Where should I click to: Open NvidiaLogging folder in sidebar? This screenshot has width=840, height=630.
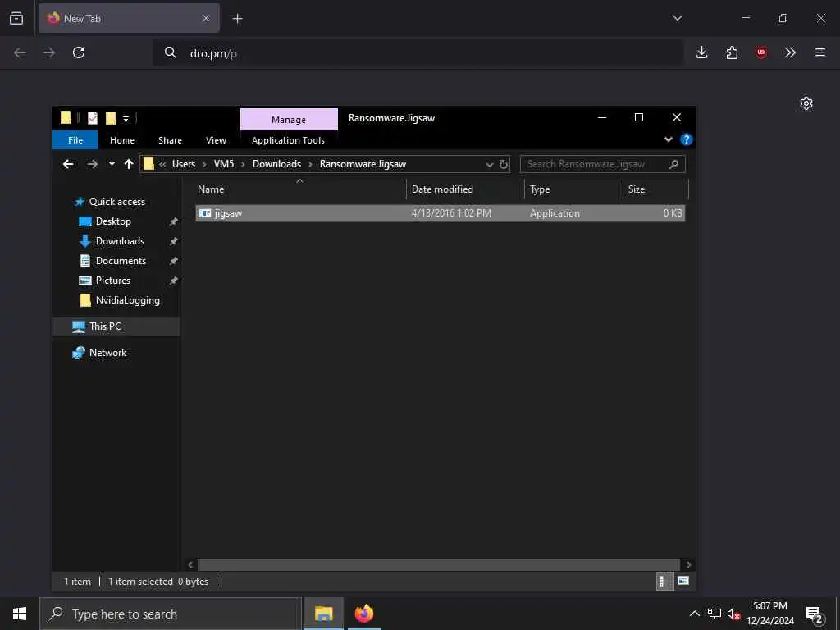(127, 300)
